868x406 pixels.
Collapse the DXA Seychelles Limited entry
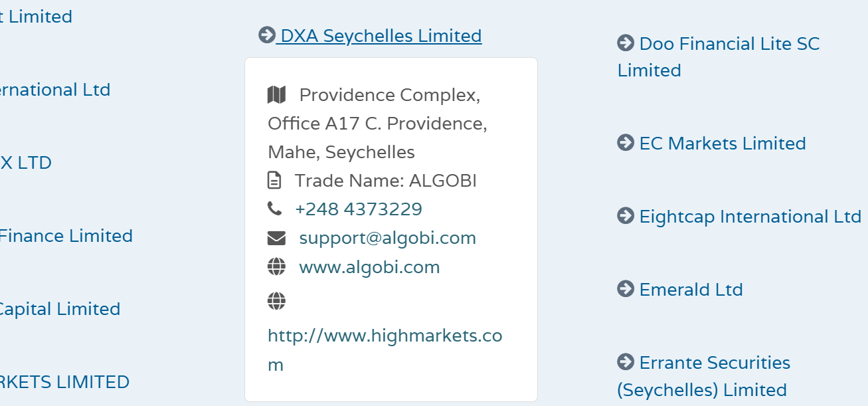tap(370, 35)
